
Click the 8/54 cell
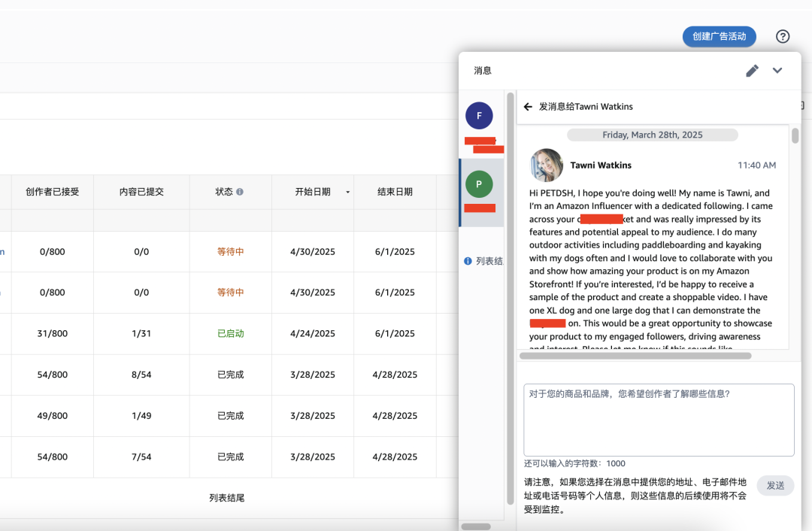(x=141, y=375)
